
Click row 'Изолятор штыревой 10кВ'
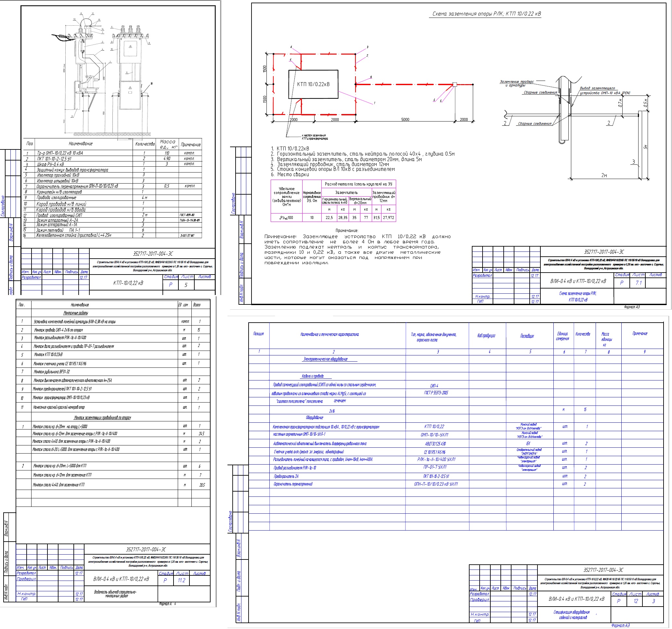[x=112, y=181]
